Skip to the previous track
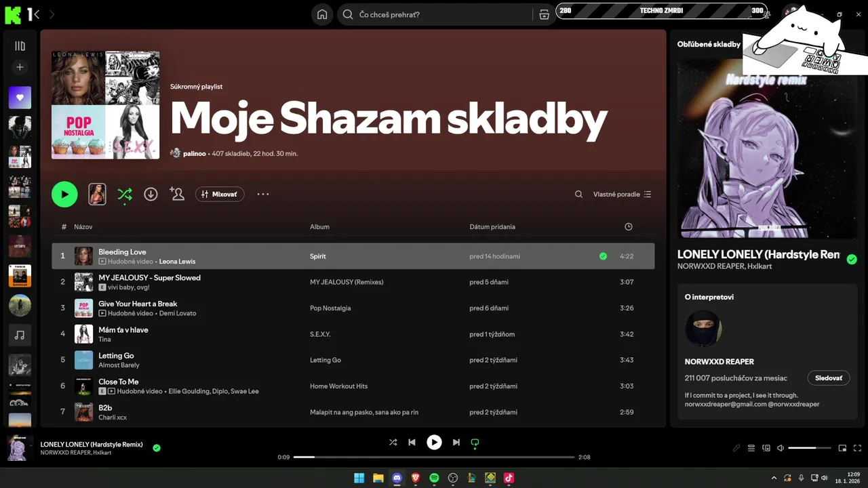 (x=412, y=443)
